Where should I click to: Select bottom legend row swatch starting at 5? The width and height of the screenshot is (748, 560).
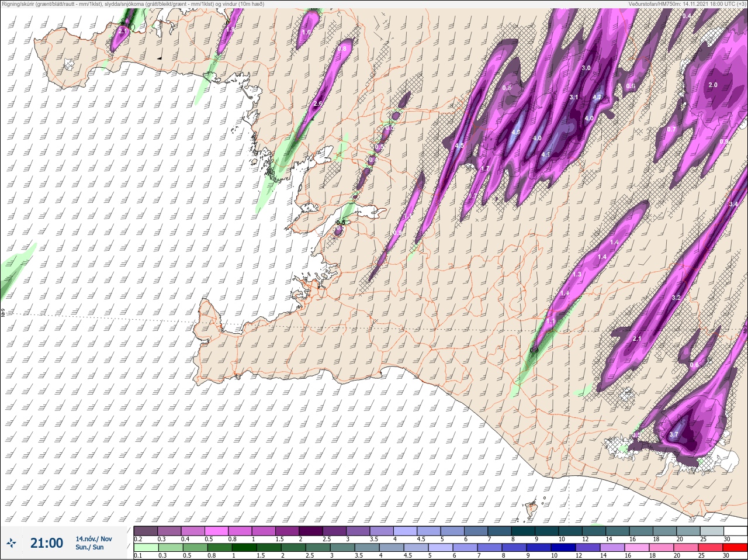tap(439, 548)
